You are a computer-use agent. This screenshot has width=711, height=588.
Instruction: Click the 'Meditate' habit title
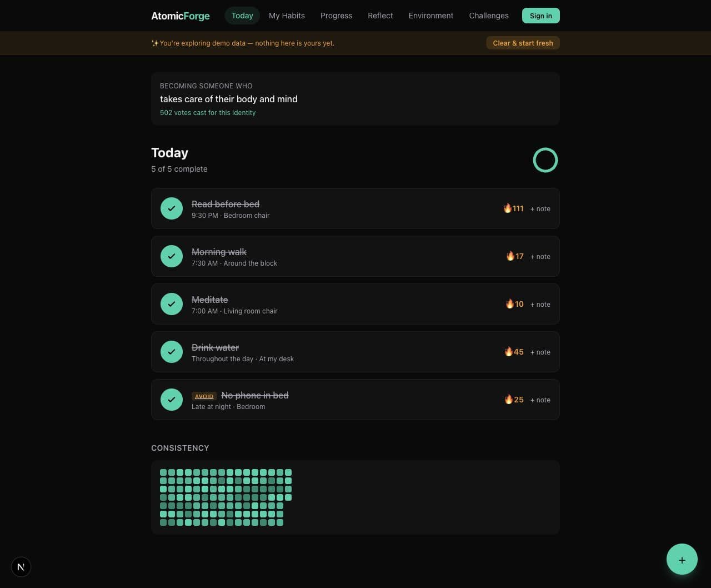point(209,300)
